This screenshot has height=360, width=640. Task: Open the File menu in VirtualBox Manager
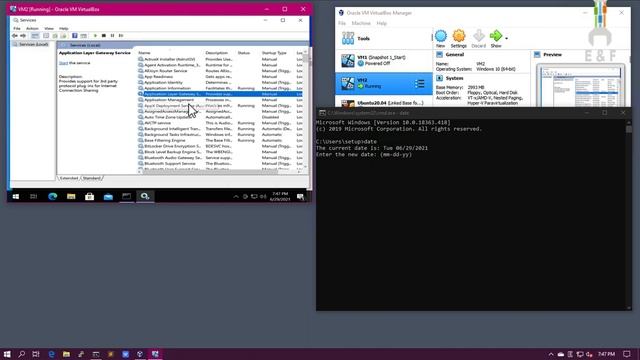coord(342,23)
